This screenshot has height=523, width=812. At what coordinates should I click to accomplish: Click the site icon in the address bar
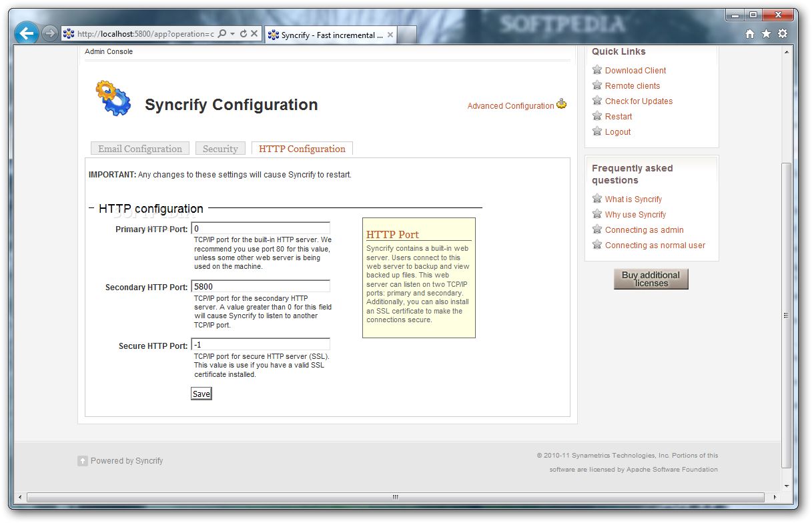[69, 34]
